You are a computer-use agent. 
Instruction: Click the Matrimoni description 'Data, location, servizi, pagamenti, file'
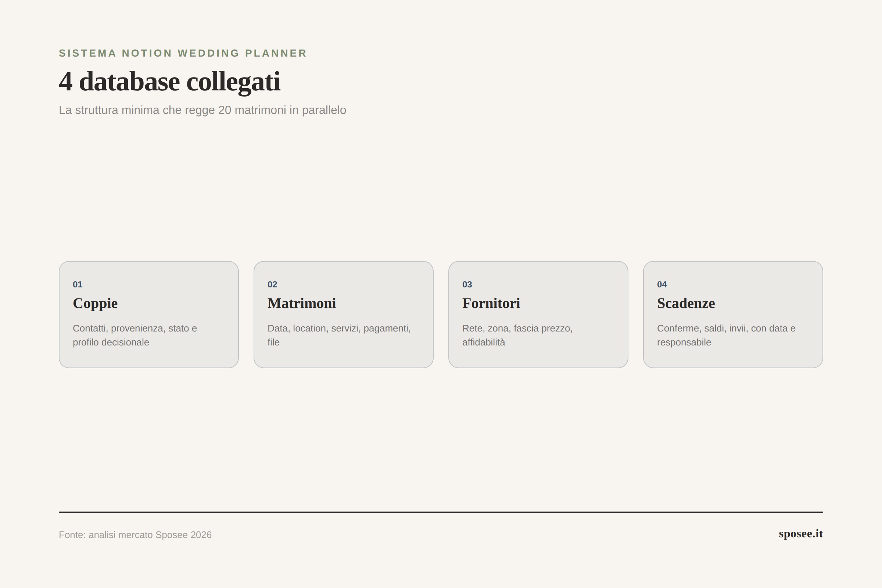339,335
